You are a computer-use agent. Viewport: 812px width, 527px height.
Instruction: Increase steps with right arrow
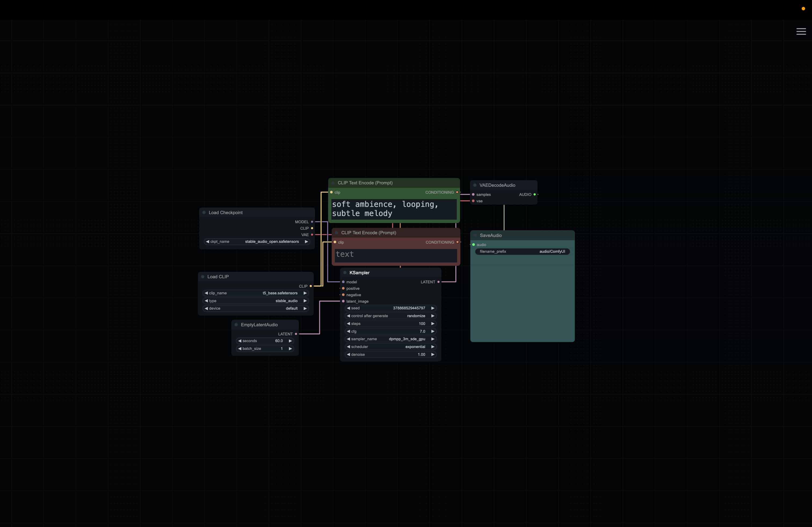click(x=433, y=324)
